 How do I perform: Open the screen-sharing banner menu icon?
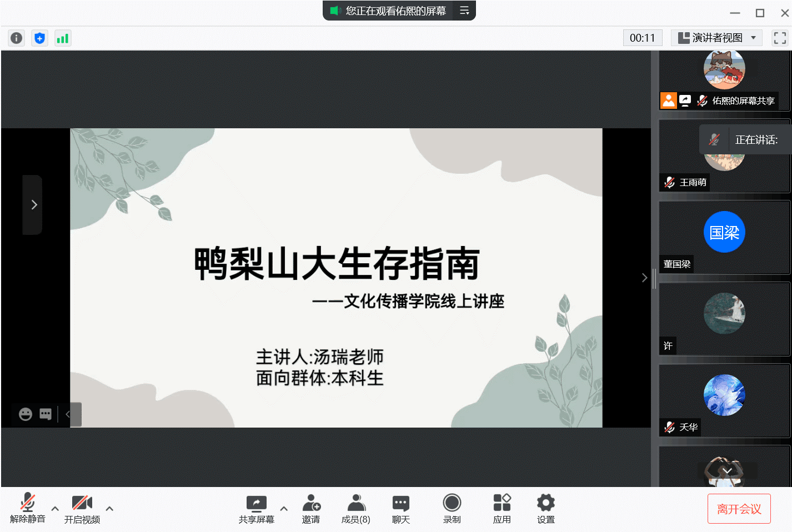(464, 11)
